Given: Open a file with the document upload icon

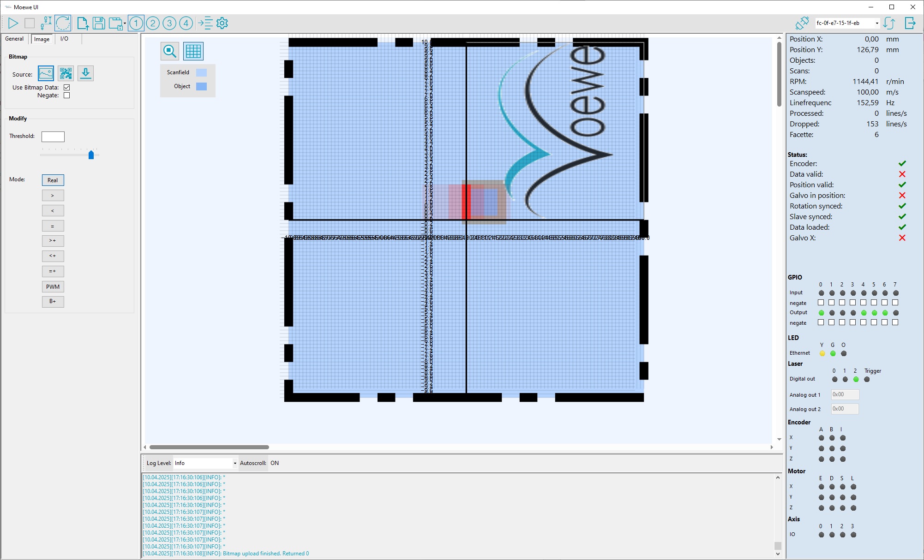Looking at the screenshot, I should (x=82, y=23).
